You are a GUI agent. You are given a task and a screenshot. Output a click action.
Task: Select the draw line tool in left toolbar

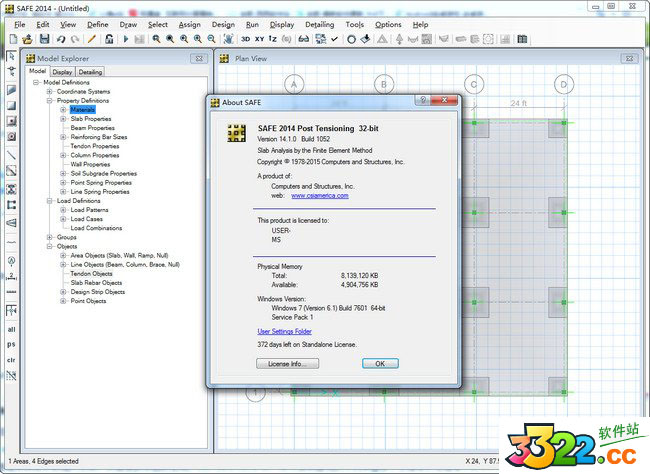(11, 155)
